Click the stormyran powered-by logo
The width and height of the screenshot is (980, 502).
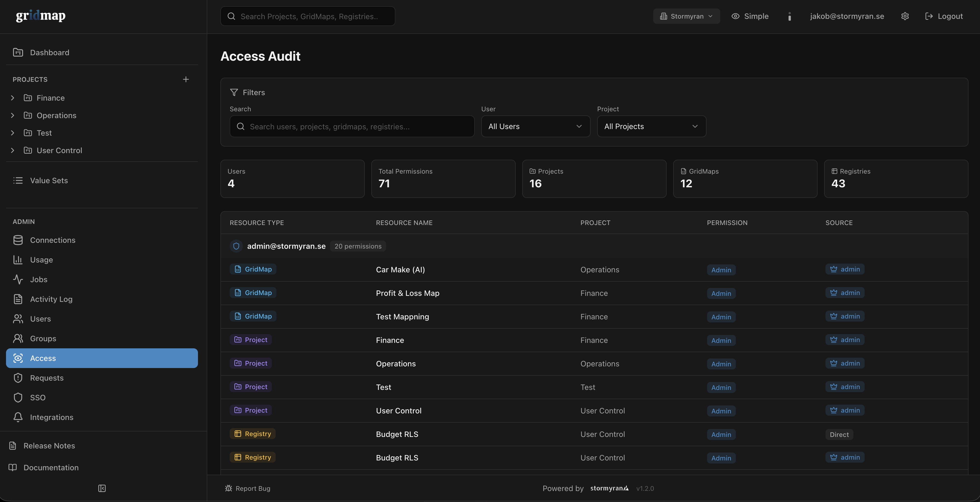point(609,488)
